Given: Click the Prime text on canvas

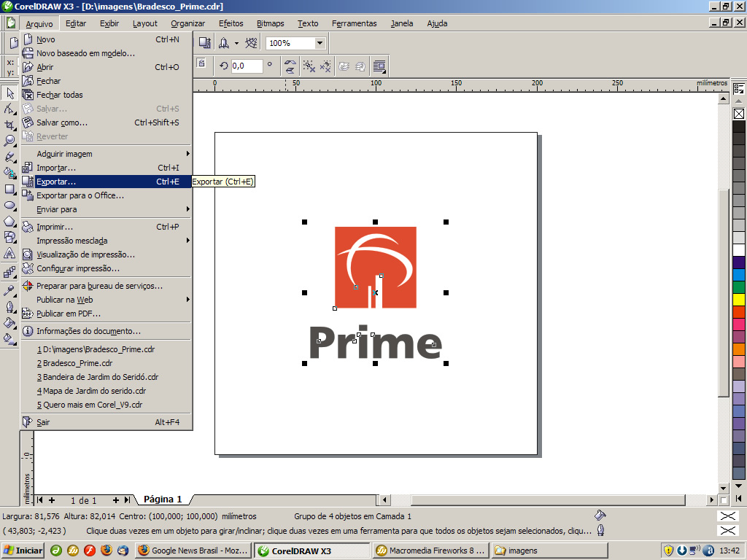Looking at the screenshot, I should (x=376, y=342).
